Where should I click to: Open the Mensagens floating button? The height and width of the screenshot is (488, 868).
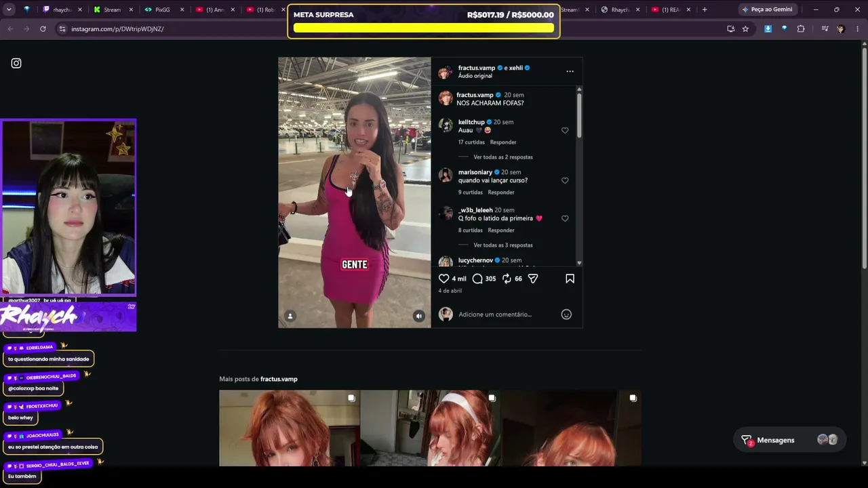pyautogui.click(x=789, y=440)
